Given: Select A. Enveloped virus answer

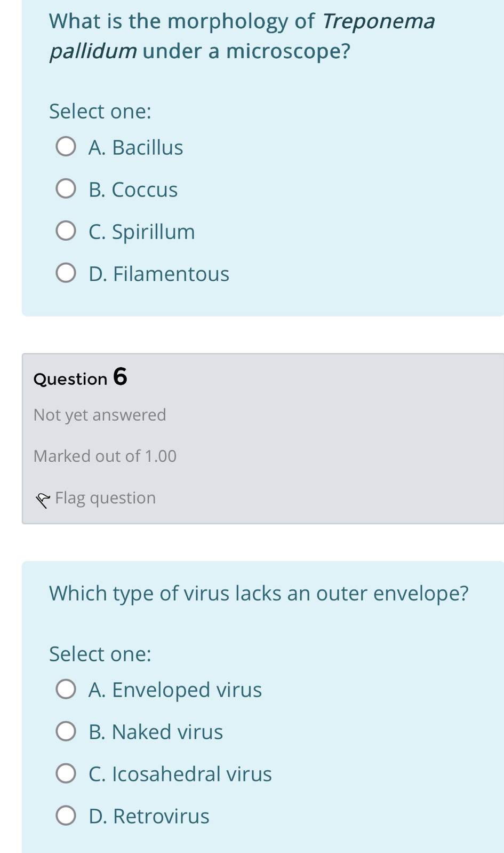Looking at the screenshot, I should point(66,689).
